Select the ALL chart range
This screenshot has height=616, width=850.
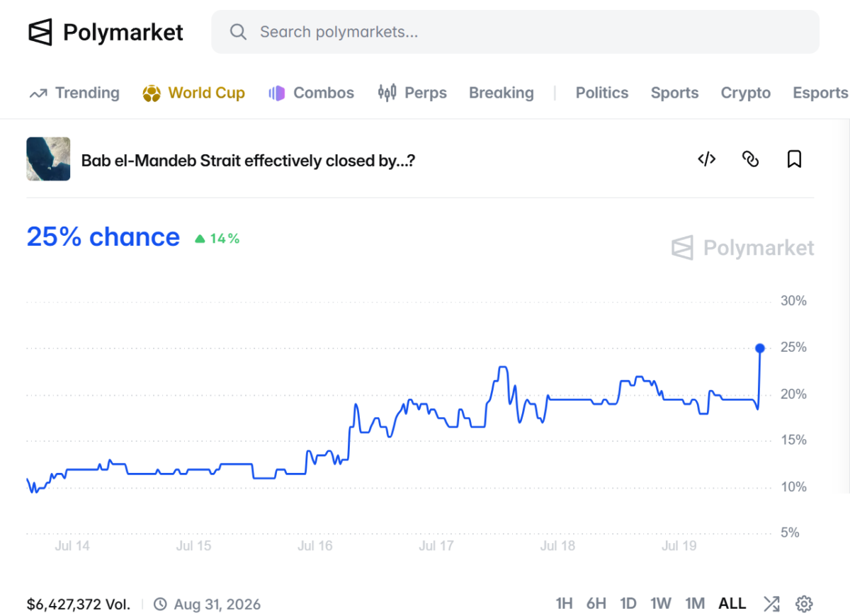[732, 604]
